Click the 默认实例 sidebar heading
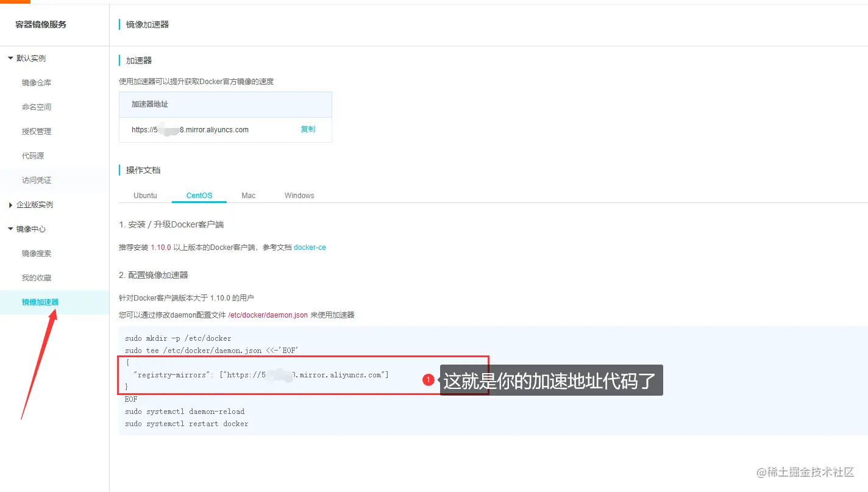This screenshot has width=868, height=492. 31,59
